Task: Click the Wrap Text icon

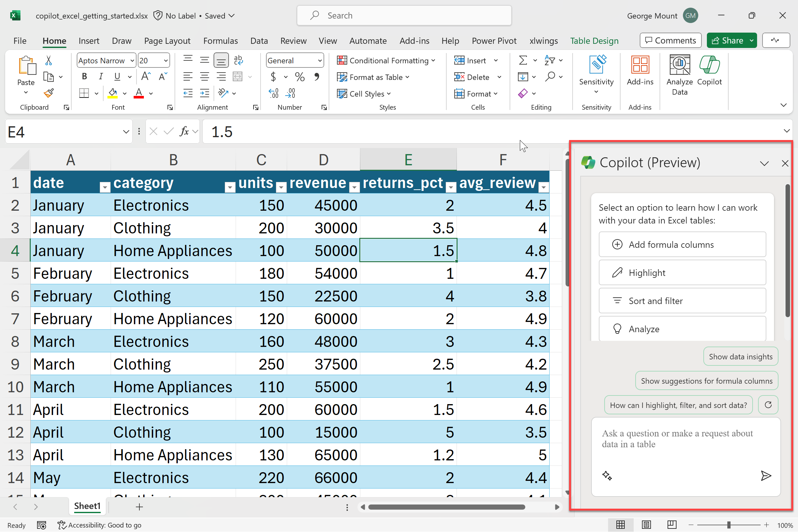Action: (238, 60)
